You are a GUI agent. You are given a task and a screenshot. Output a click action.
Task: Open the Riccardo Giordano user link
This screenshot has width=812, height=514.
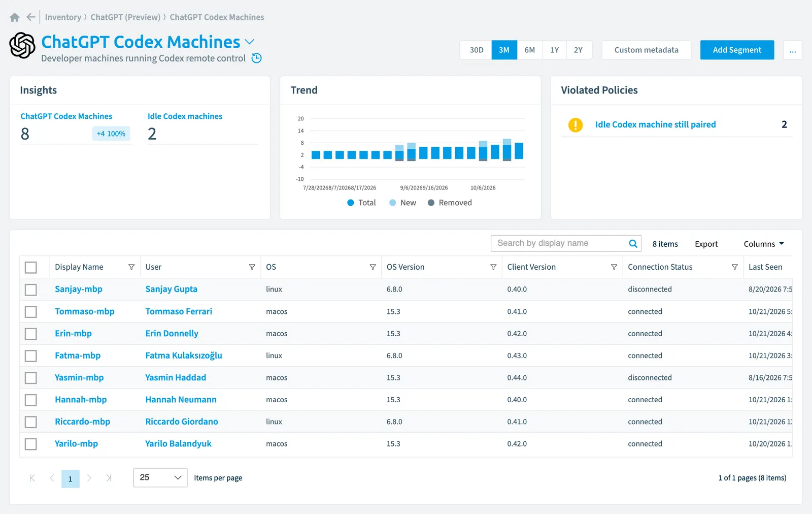tap(182, 422)
